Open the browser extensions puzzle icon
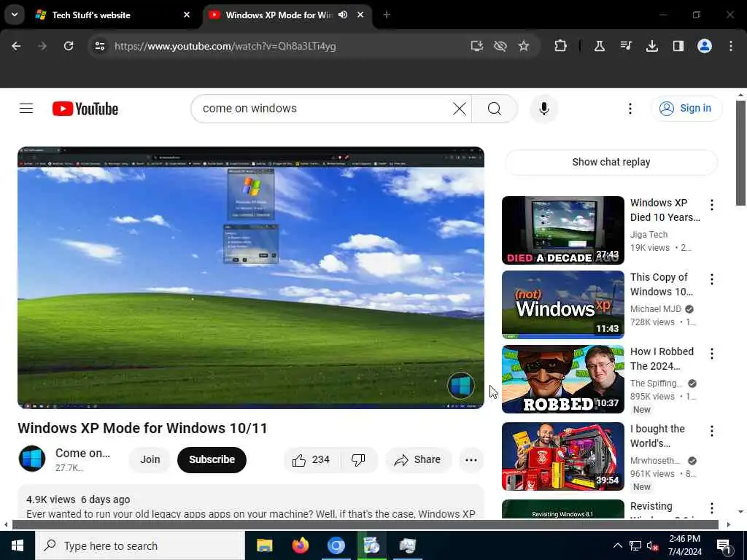Screen dimensions: 747x560 tap(561, 46)
